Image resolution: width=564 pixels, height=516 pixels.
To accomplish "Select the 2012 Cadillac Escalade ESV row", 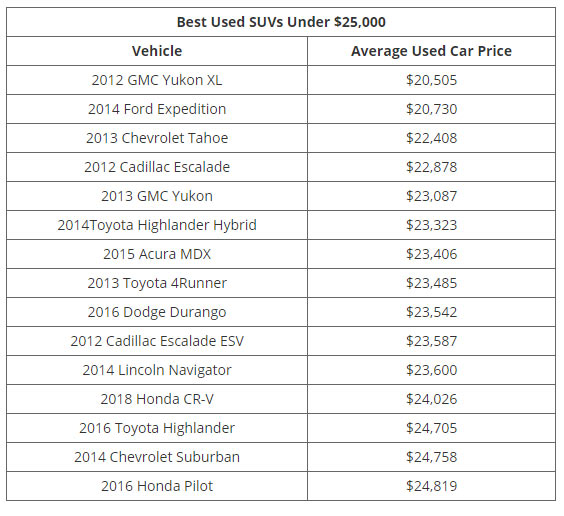I will (281, 341).
